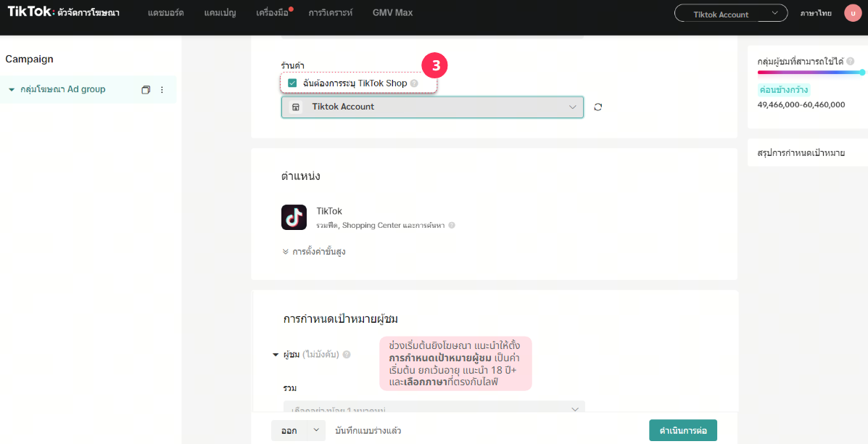Uncheck the TikTok Shop checkbox
Image resolution: width=868 pixels, height=444 pixels.
click(x=292, y=83)
